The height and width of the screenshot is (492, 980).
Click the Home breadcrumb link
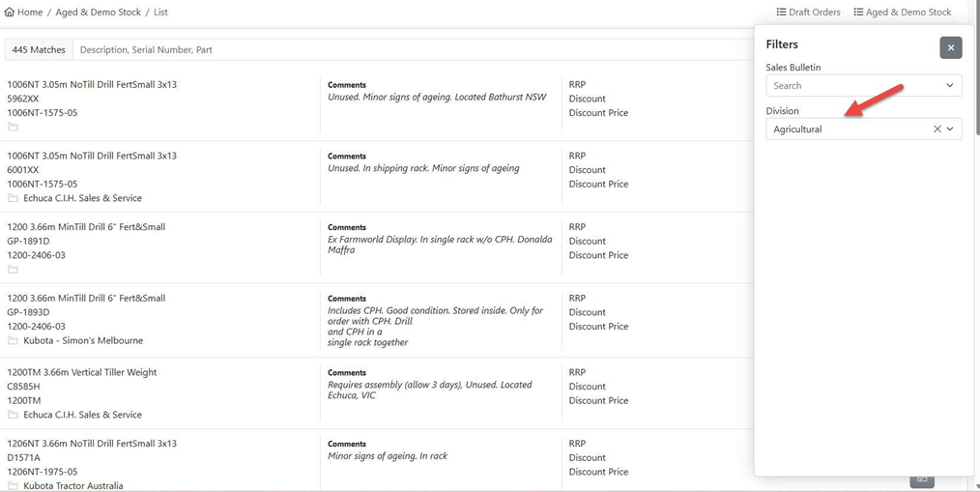30,13
